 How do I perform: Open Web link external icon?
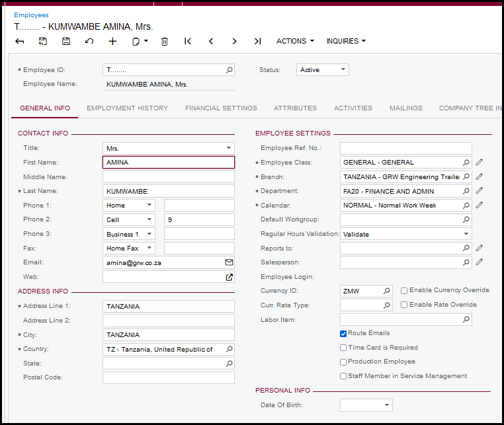coord(229,277)
